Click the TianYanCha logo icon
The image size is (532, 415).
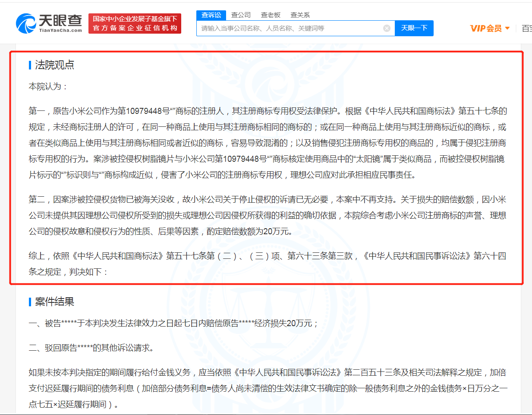(x=26, y=23)
